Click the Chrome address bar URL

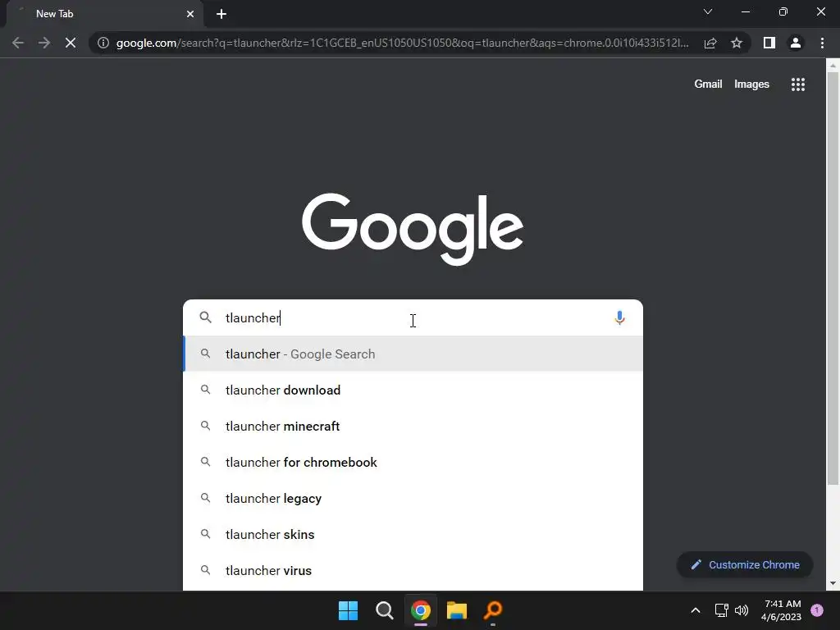pos(402,43)
